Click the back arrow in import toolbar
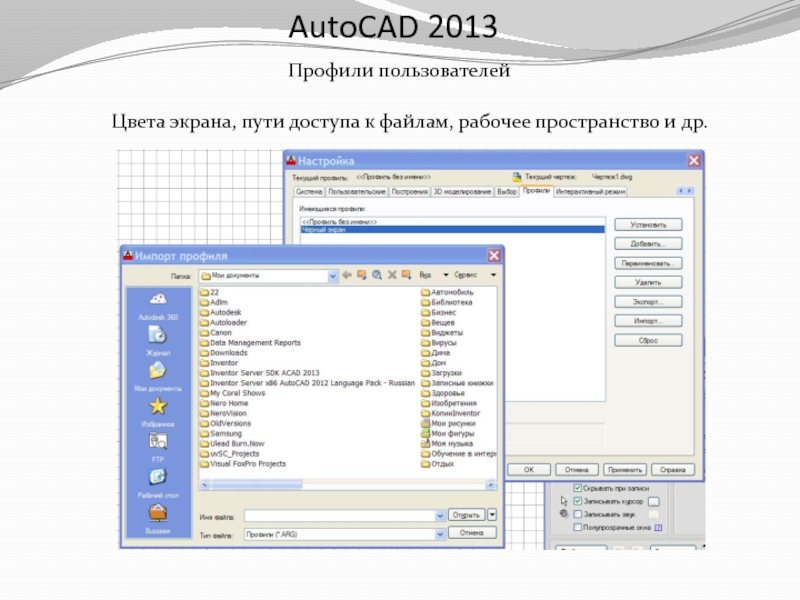This screenshot has height=600, width=800. pyautogui.click(x=347, y=275)
